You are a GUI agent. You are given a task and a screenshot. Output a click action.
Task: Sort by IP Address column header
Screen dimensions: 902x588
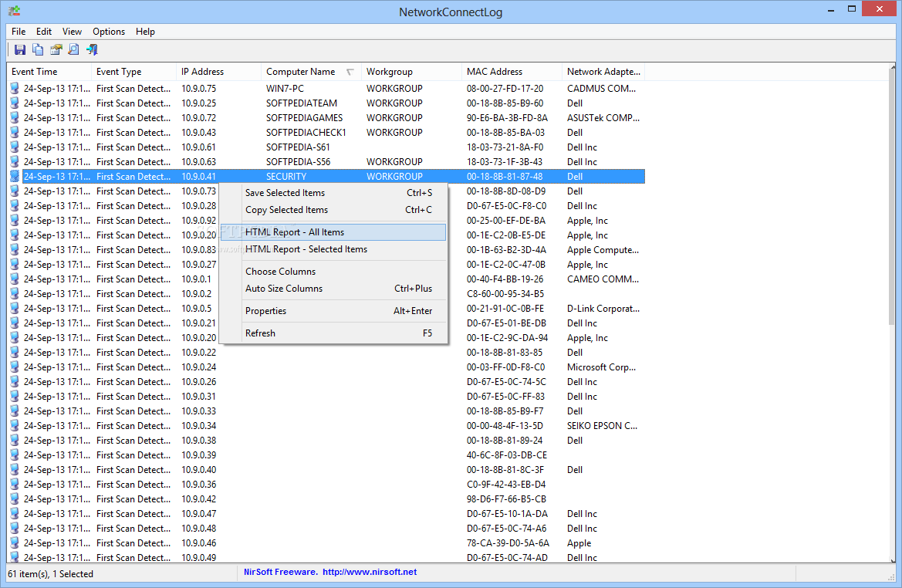point(218,72)
